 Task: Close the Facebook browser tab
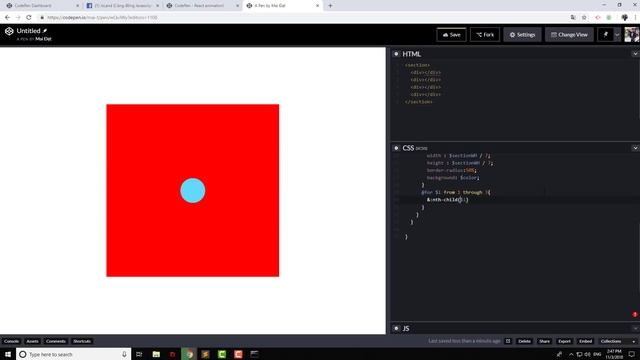[x=158, y=6]
